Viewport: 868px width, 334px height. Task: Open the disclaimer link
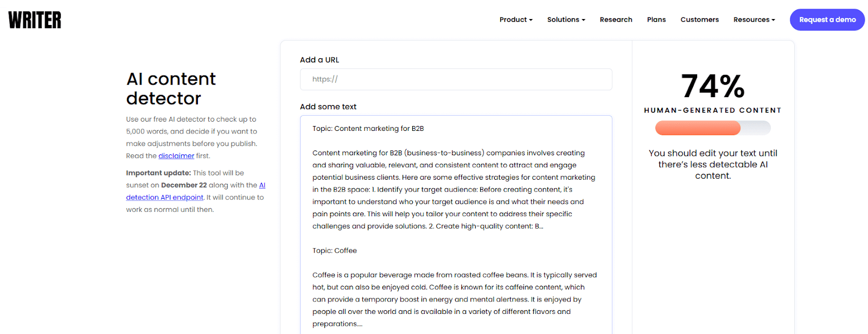click(x=176, y=156)
